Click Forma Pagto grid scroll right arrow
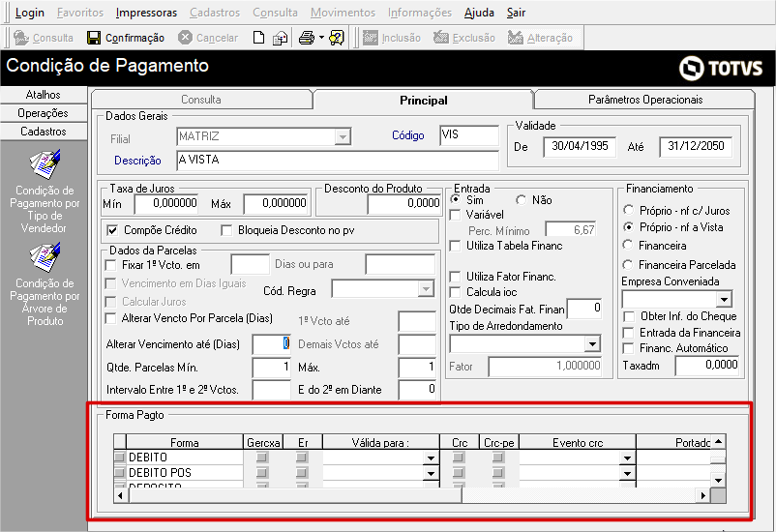Viewport: 776px width, 532px height. pos(702,495)
